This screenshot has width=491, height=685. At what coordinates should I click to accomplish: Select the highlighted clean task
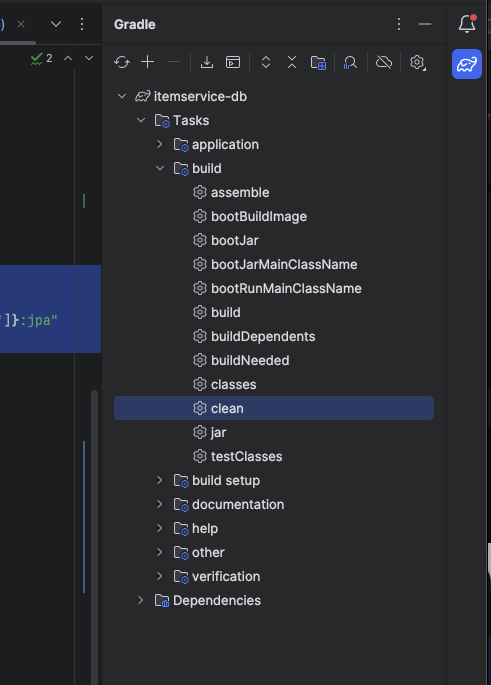(x=274, y=408)
